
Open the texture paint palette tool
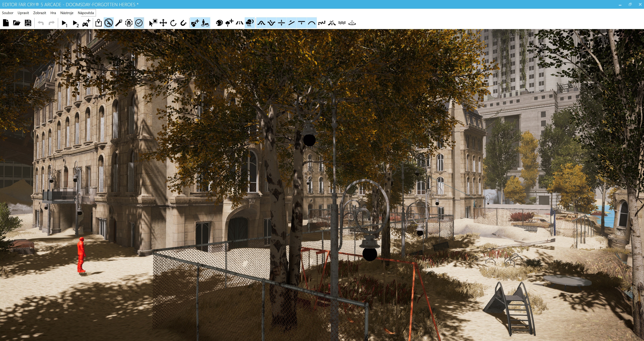219,23
